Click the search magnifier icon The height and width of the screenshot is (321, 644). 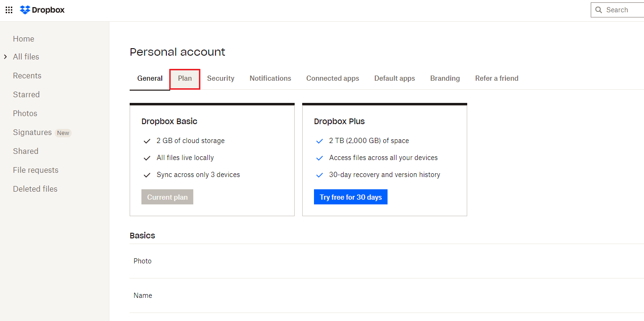[599, 10]
